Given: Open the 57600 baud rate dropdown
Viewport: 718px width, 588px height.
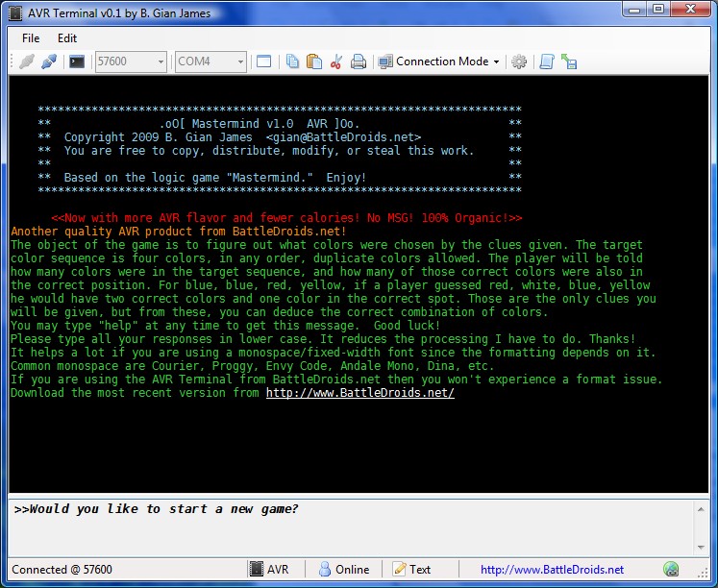Looking at the screenshot, I should [x=131, y=61].
